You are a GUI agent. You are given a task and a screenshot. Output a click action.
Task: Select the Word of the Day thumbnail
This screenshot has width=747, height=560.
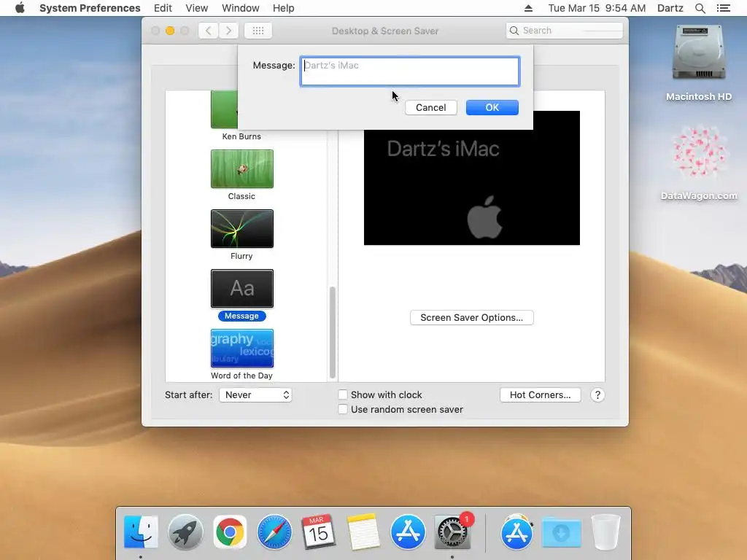click(x=242, y=348)
